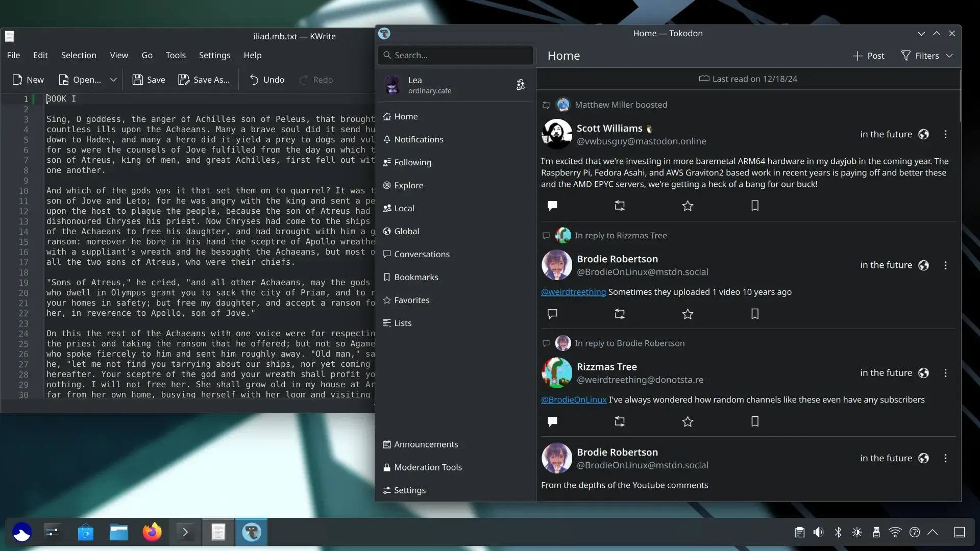Boost Scott Williams' post
This screenshot has height=551, width=980.
(620, 206)
